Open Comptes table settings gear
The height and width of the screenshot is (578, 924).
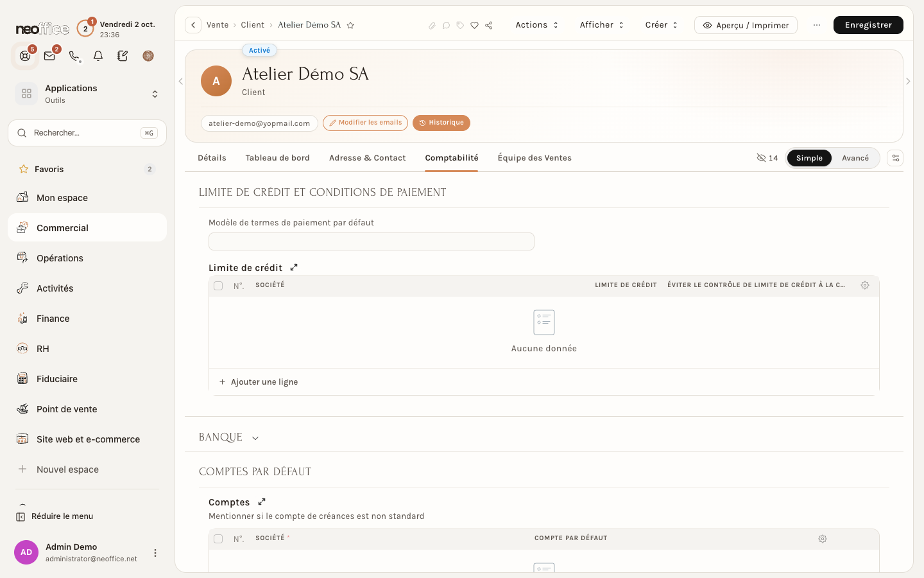point(823,539)
